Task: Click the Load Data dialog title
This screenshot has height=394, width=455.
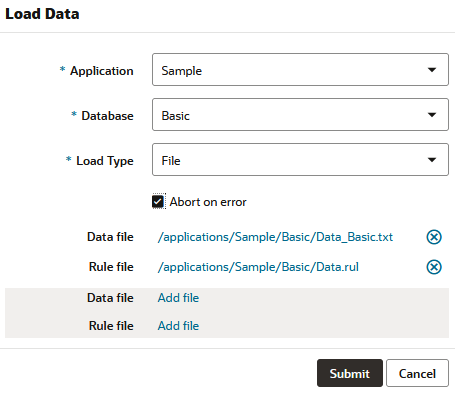Action: pyautogui.click(x=42, y=14)
